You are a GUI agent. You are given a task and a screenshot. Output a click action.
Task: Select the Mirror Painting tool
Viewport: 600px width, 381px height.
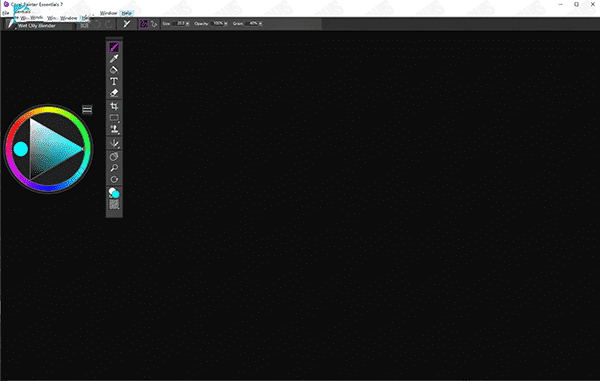pyautogui.click(x=114, y=143)
